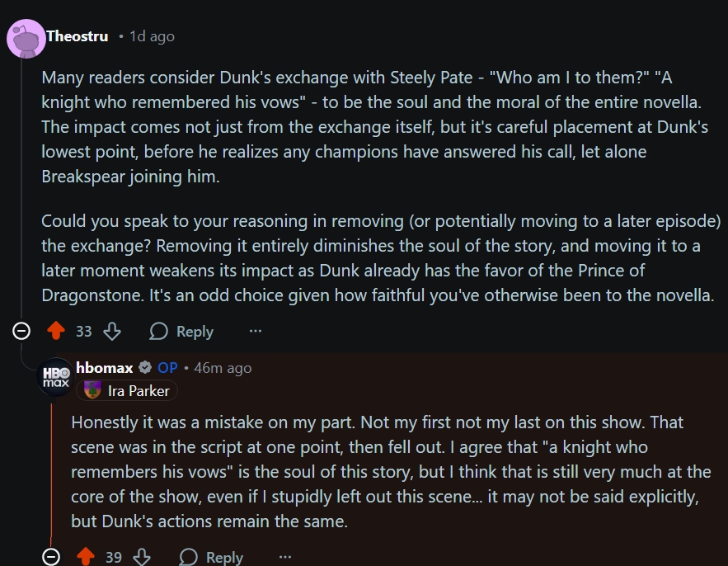The image size is (728, 566).
Task: Click the verified badge next to hbomax
Action: (145, 368)
